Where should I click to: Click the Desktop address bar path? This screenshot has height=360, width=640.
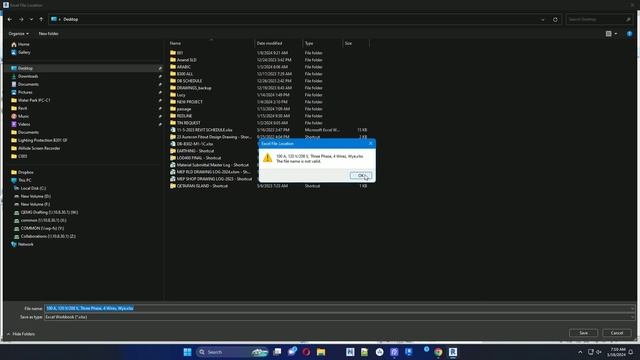click(71, 19)
